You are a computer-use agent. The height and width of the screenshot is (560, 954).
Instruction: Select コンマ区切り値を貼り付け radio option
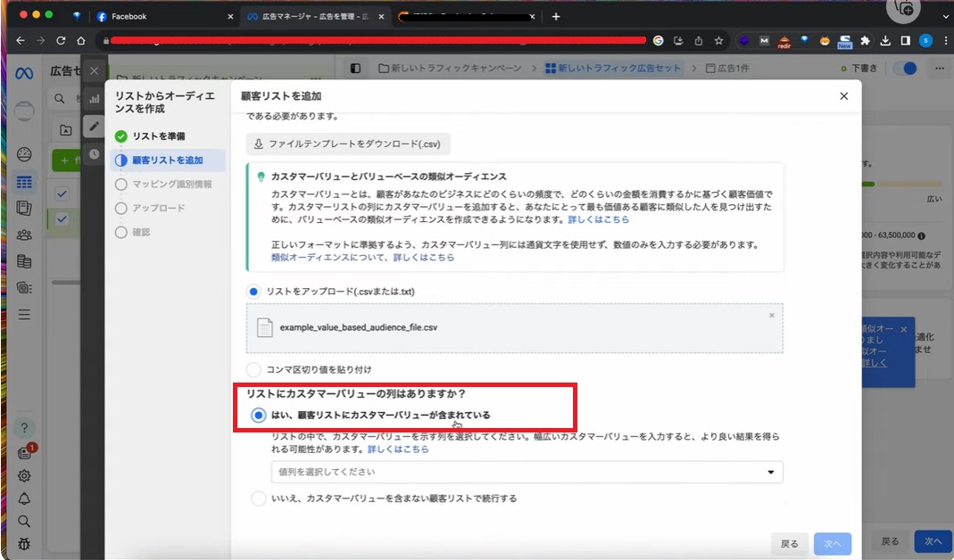click(254, 369)
